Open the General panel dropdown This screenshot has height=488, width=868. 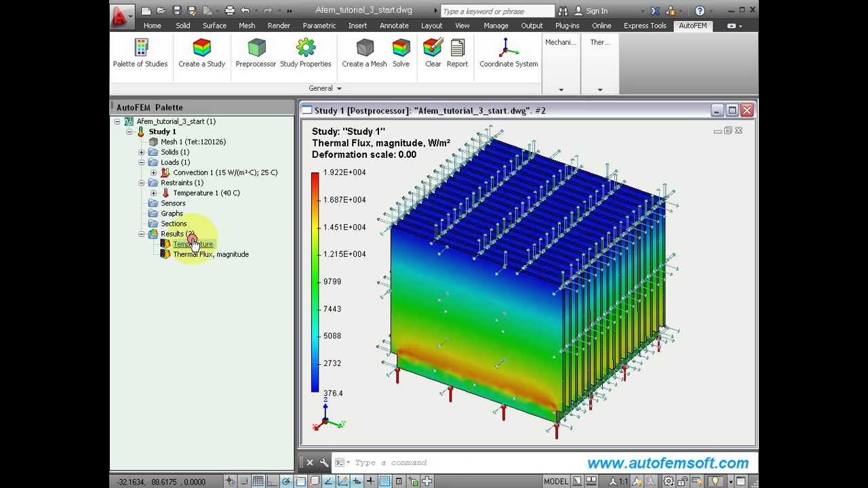325,88
